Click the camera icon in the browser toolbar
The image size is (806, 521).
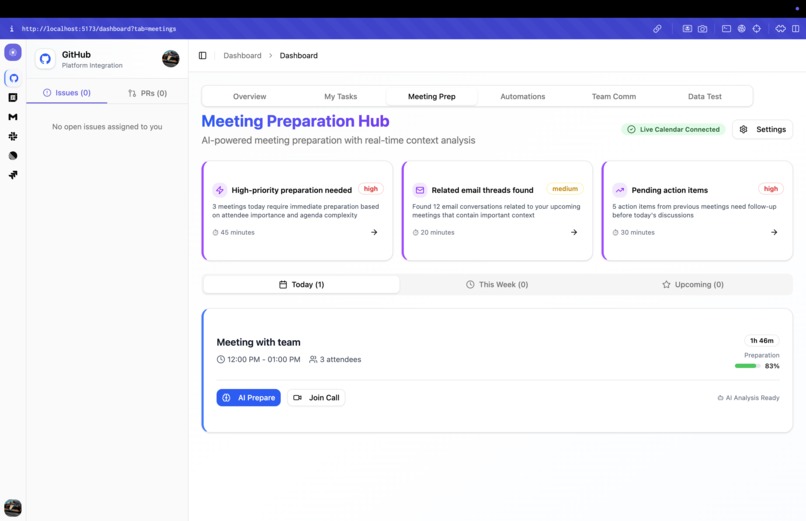[x=702, y=29]
